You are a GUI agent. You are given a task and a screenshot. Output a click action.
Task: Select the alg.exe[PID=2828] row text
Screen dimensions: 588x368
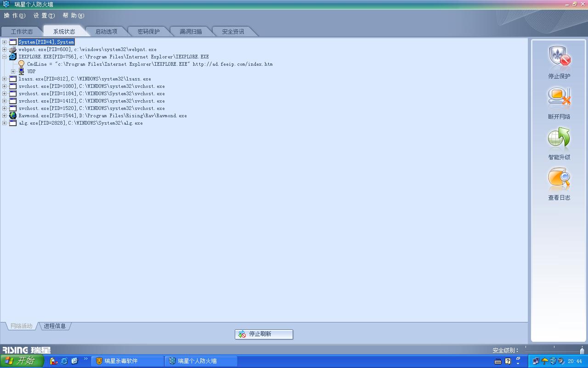point(81,123)
